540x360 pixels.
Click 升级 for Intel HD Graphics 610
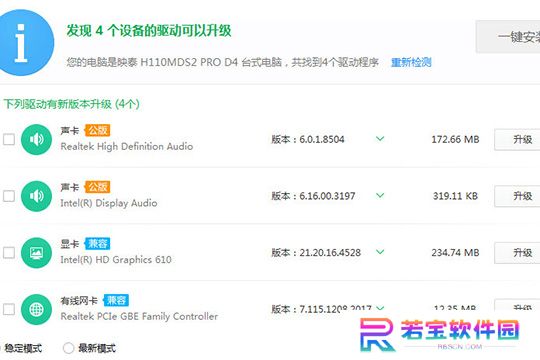[517, 253]
